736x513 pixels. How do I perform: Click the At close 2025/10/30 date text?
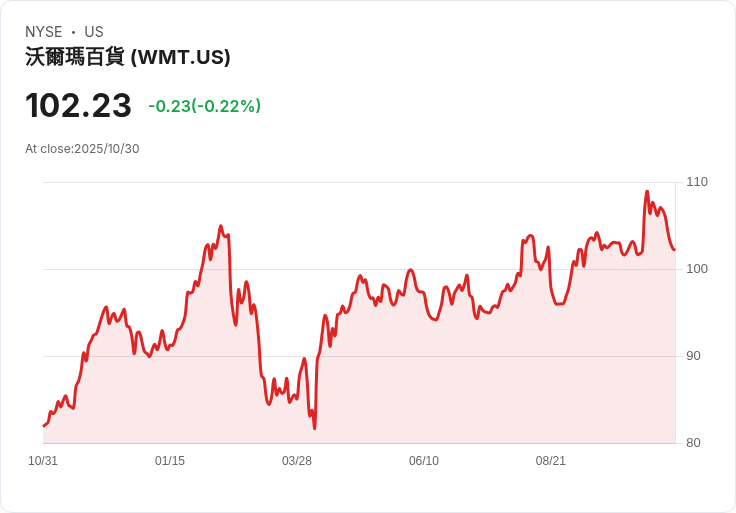[82, 149]
